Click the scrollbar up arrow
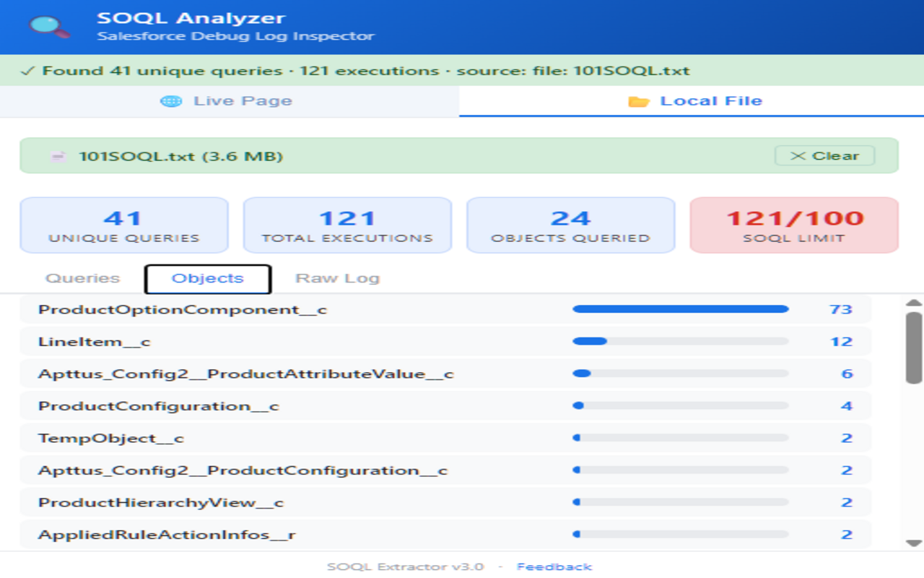 pyautogui.click(x=914, y=303)
